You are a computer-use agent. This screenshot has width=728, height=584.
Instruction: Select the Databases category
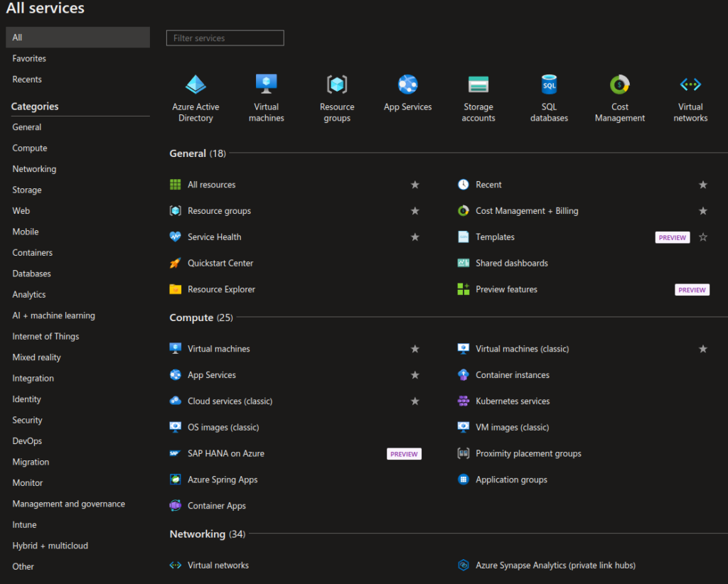[31, 274]
